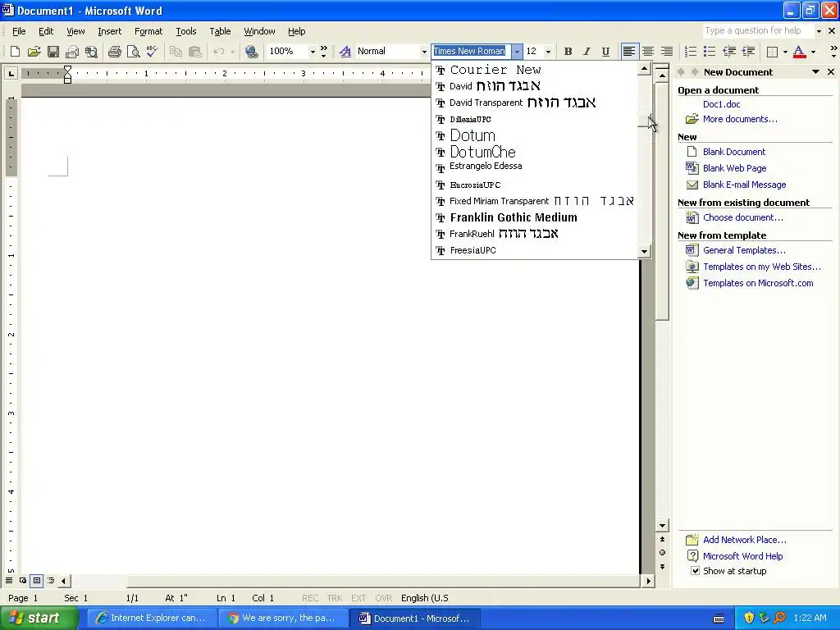The width and height of the screenshot is (840, 630).
Task: Click the More documents link
Action: [740, 119]
